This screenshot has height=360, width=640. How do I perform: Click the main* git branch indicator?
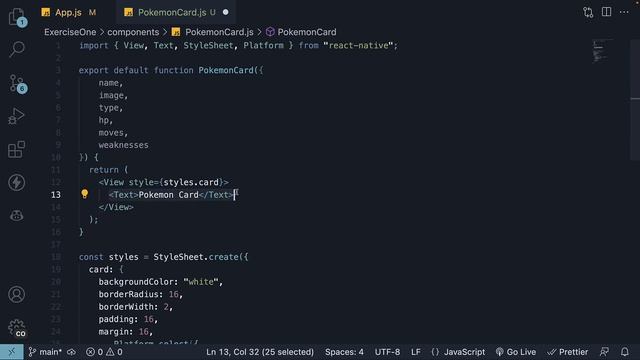pos(45,352)
